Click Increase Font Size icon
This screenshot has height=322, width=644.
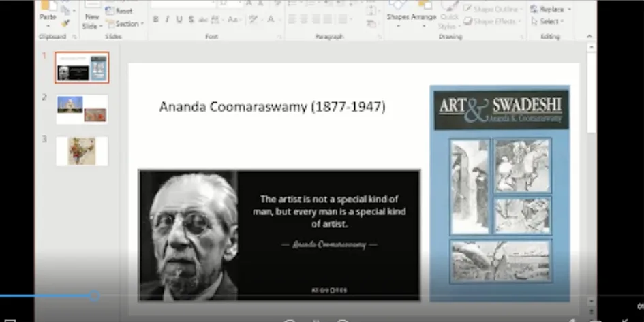249,3
